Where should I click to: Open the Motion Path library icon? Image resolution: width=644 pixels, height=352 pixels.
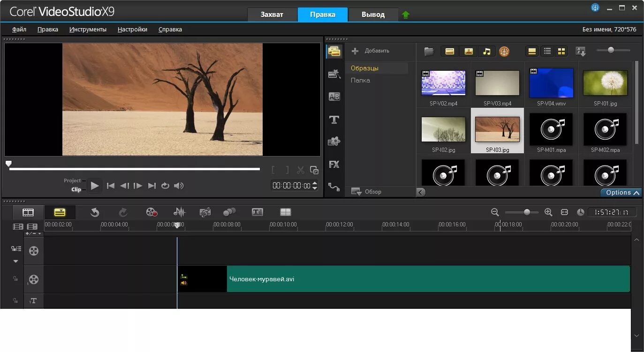pyautogui.click(x=334, y=187)
